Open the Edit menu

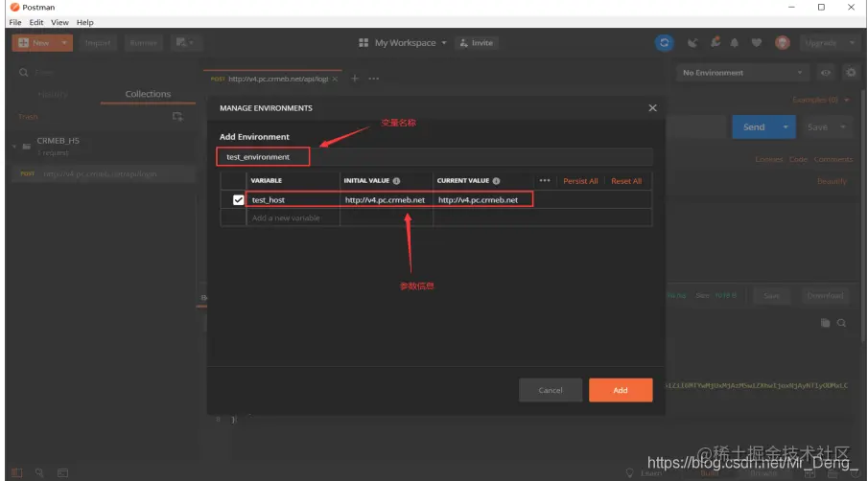pos(36,22)
